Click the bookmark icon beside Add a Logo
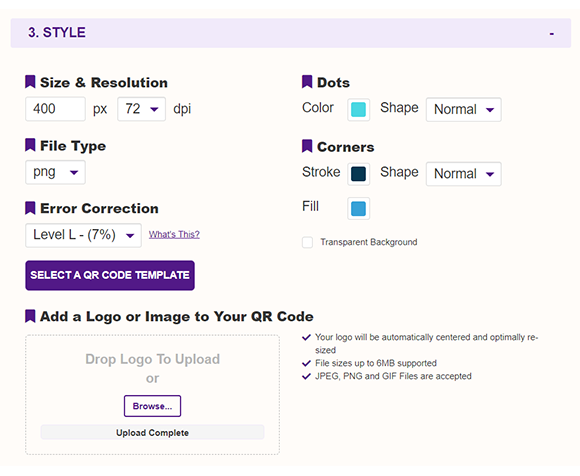The height and width of the screenshot is (476, 580). pyautogui.click(x=30, y=316)
